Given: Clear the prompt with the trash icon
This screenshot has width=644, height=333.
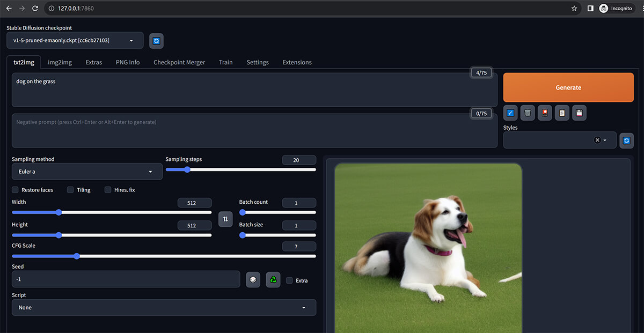Looking at the screenshot, I should pos(528,113).
